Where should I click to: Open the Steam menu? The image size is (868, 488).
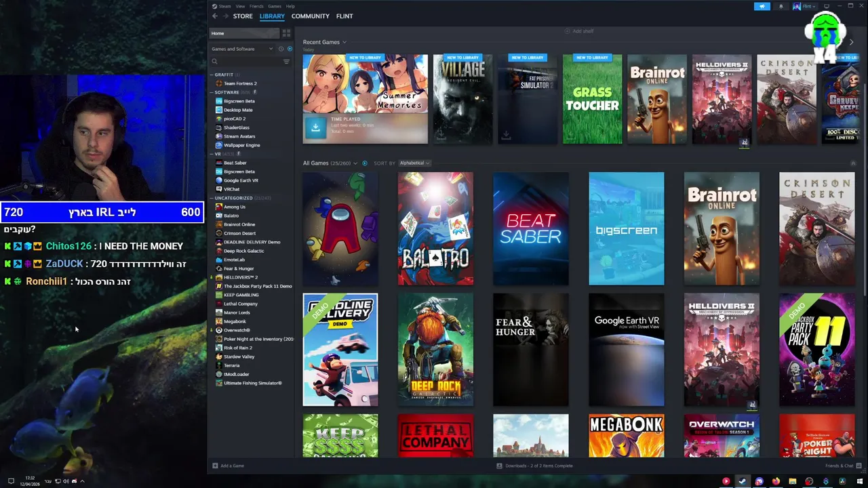point(224,6)
